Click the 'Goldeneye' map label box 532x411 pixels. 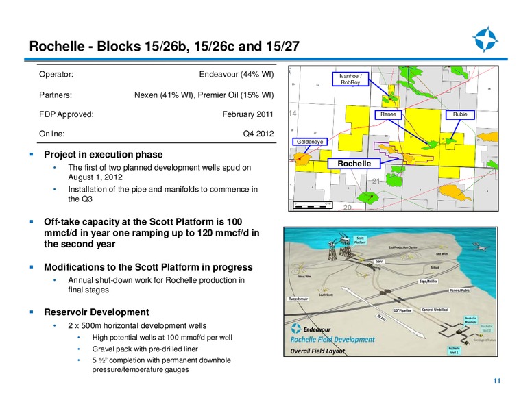tap(310, 142)
